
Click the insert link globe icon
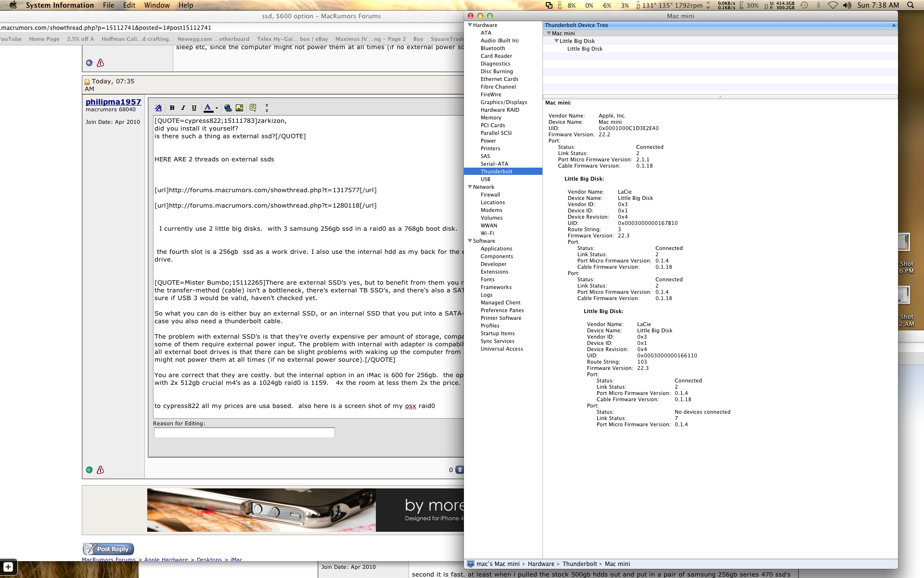(x=228, y=108)
